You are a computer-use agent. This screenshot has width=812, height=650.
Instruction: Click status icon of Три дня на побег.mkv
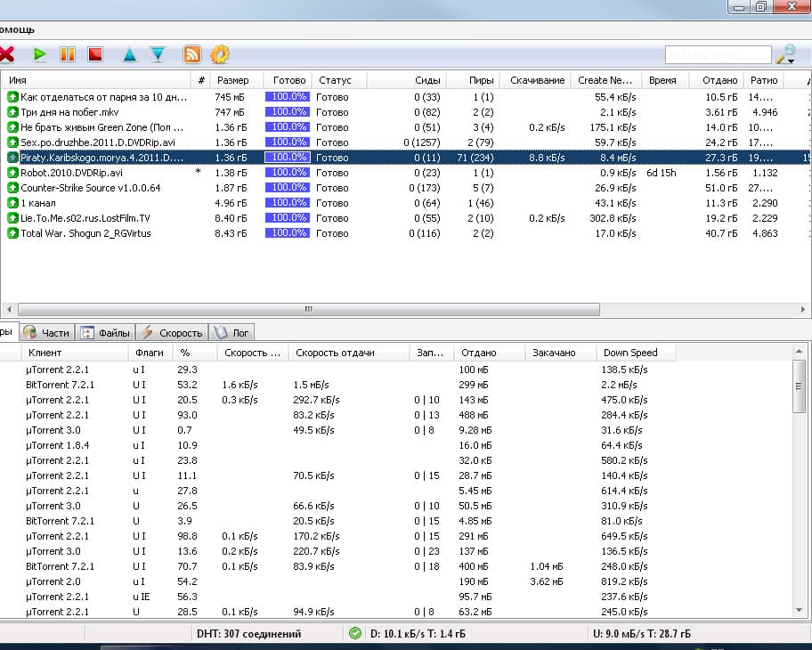(x=12, y=112)
